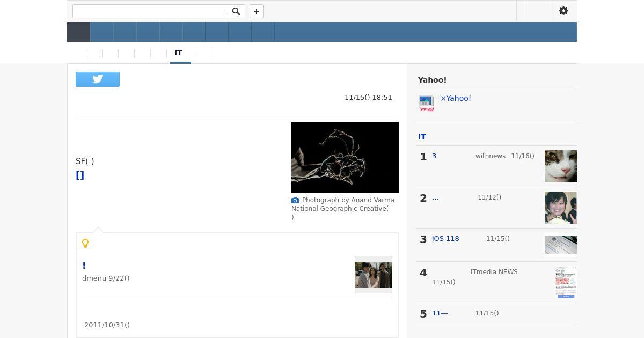This screenshot has height=338, width=644.
Task: Open ranking item 5 link '11—'
Action: point(440,313)
